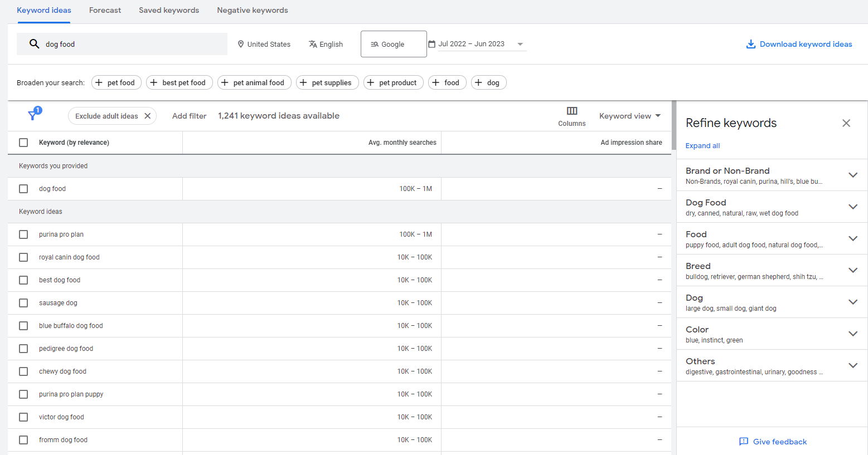
Task: Open the Negative keywords tab
Action: click(252, 10)
